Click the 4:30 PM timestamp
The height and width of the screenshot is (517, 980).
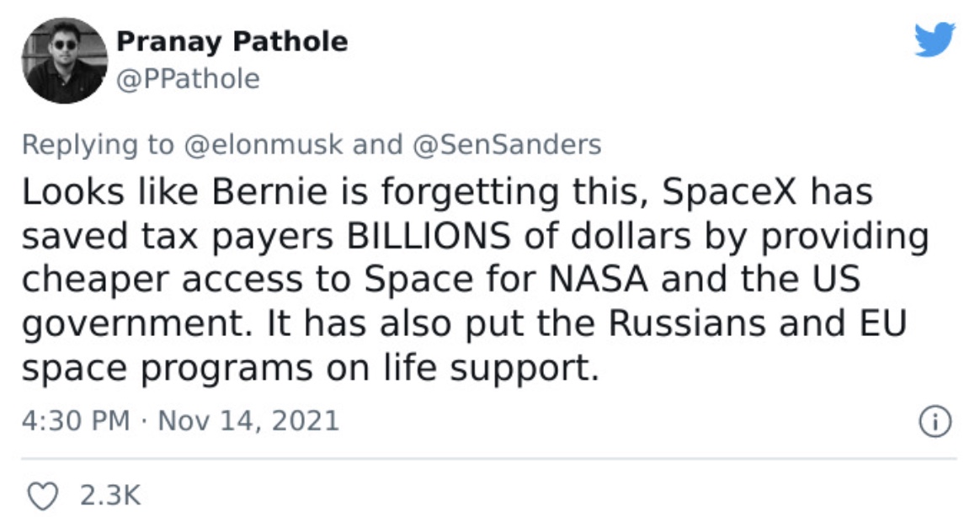click(76, 420)
